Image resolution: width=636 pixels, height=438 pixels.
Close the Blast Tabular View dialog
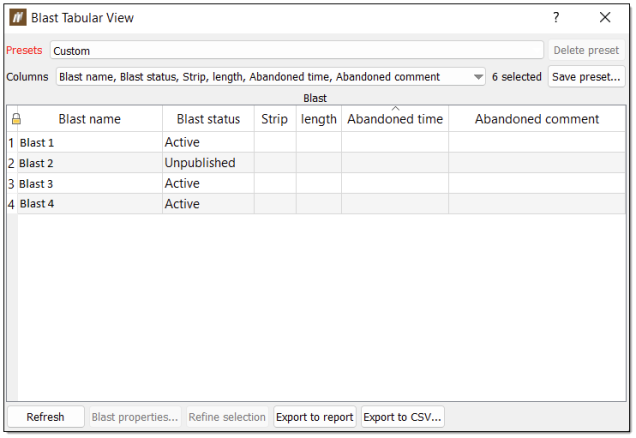coord(605,18)
